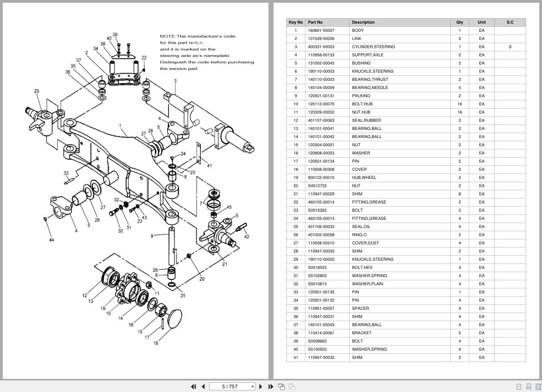Click the SEAL,OIL description
Image resolution: width=542 pixels, height=392 pixels.
361,227
